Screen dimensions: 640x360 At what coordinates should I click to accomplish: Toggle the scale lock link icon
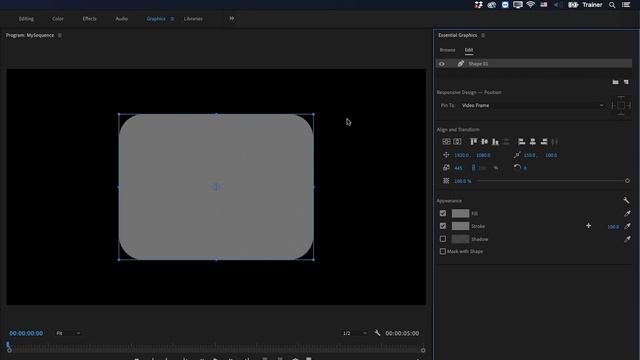coord(473,168)
